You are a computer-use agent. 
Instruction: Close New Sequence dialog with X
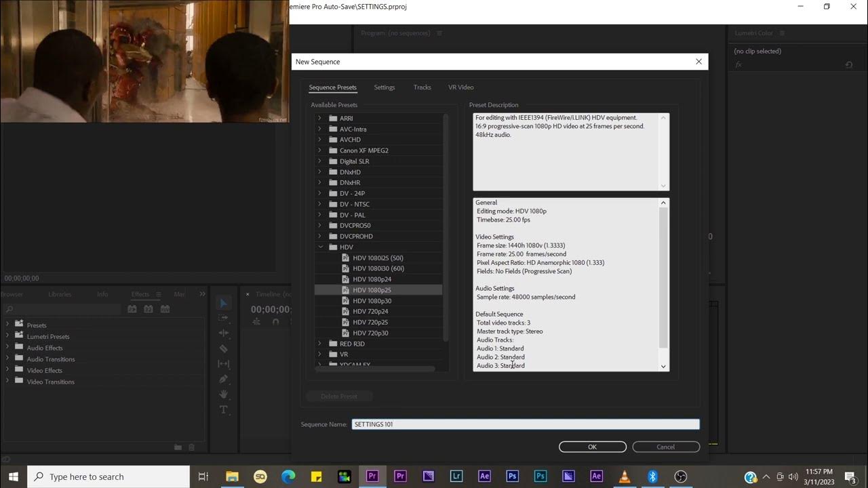coord(698,62)
